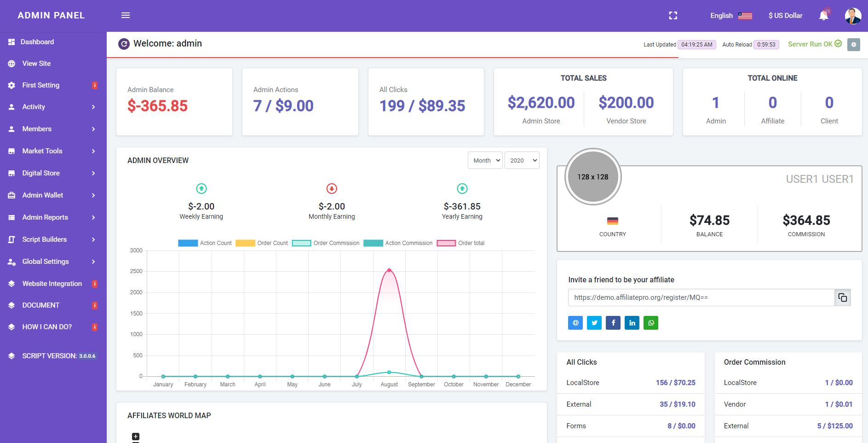
Task: Click the refresh icon beside Welcome
Action: pos(124,44)
